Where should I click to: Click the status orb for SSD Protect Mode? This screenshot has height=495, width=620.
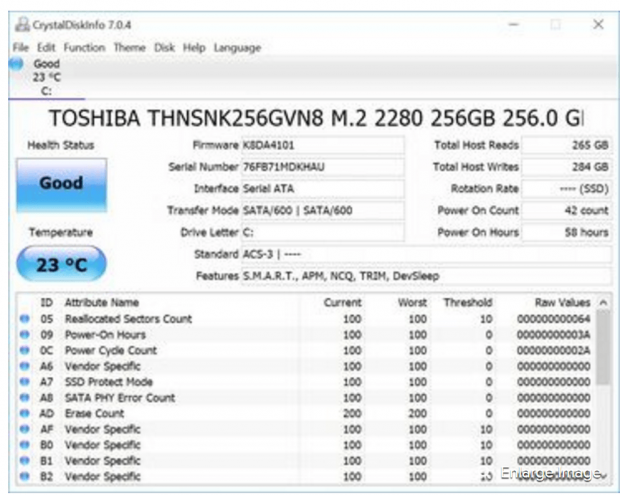24,382
